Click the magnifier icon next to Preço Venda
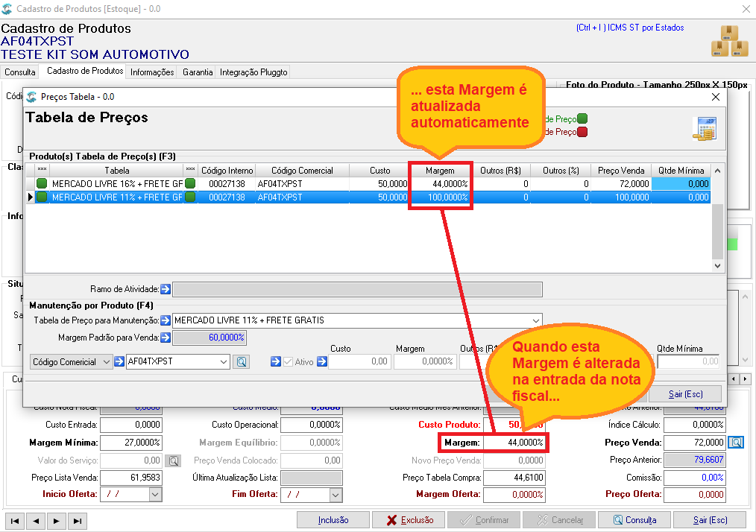 [736, 443]
